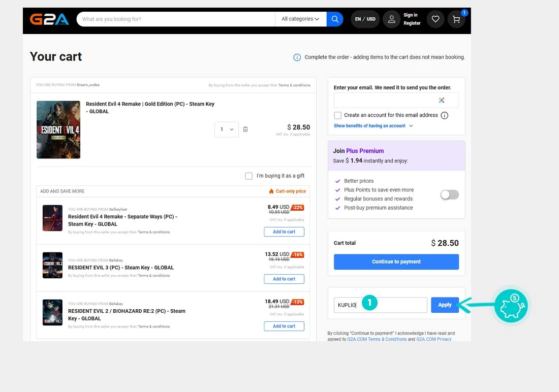Click the Your cart heading
This screenshot has width=559, height=392.
pyautogui.click(x=56, y=57)
